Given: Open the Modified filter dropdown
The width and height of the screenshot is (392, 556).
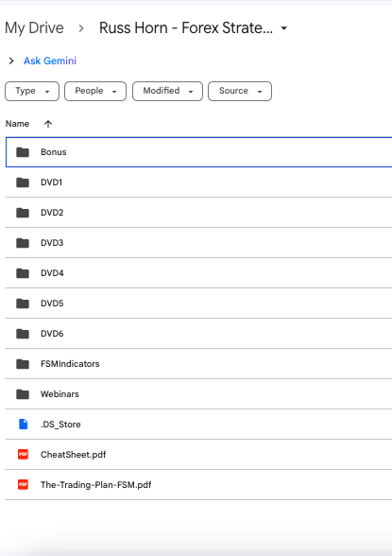Looking at the screenshot, I should point(167,91).
